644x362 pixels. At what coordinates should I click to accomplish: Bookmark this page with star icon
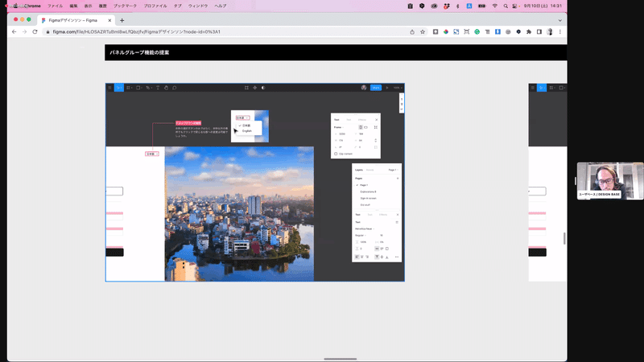tap(422, 31)
